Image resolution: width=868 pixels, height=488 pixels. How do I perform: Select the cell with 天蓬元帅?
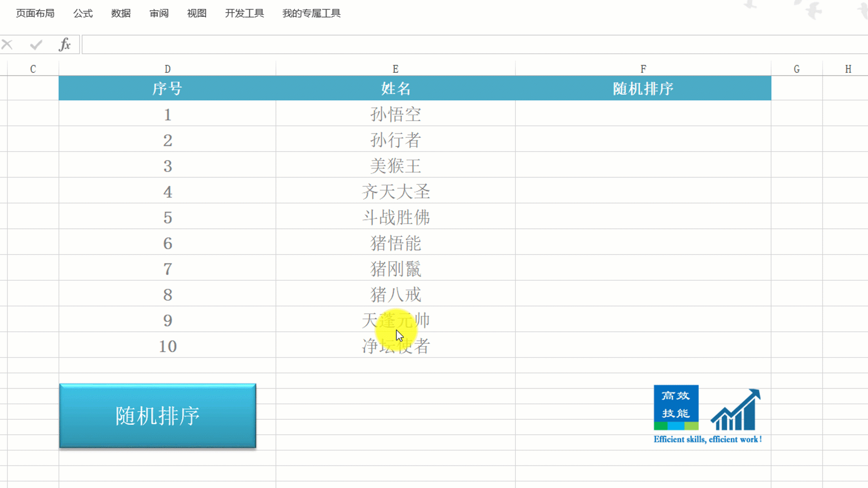(396, 320)
